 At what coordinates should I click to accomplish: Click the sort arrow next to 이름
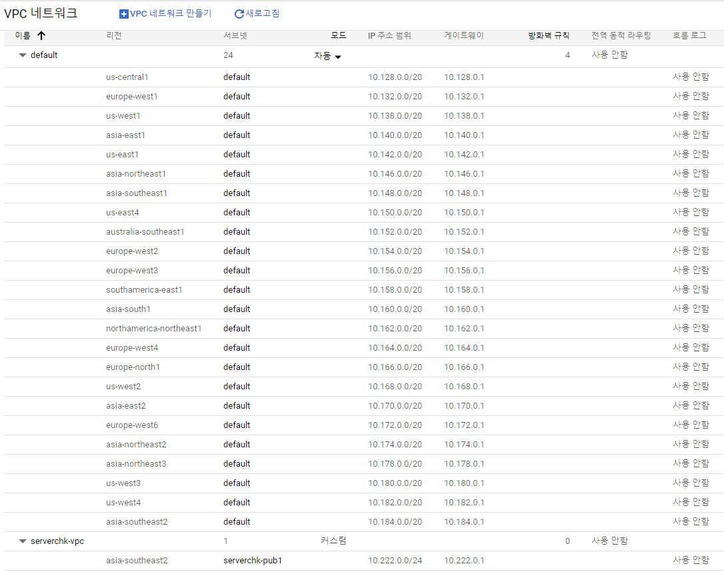click(x=41, y=35)
